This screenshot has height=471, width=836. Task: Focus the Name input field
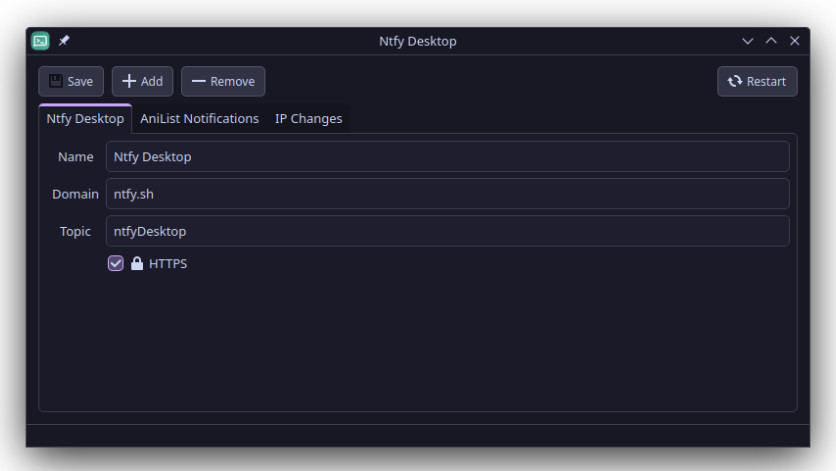click(448, 157)
